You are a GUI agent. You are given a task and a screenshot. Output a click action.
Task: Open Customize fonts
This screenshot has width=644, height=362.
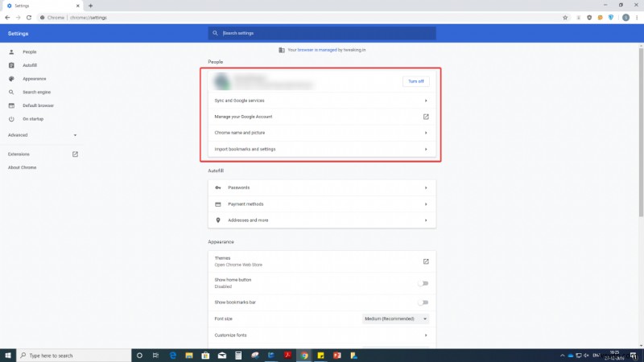tap(322, 335)
